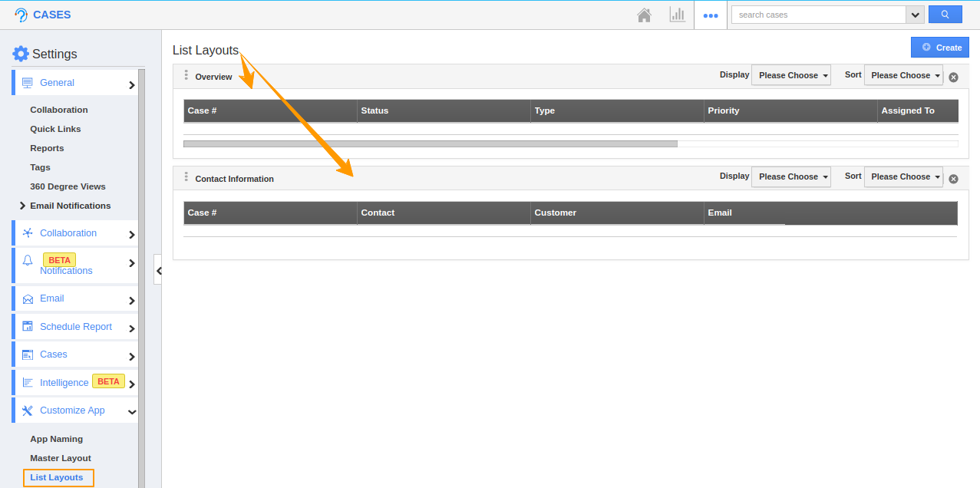Click the Notifications bell icon
Viewport: 980px width, 488px height.
point(28,261)
